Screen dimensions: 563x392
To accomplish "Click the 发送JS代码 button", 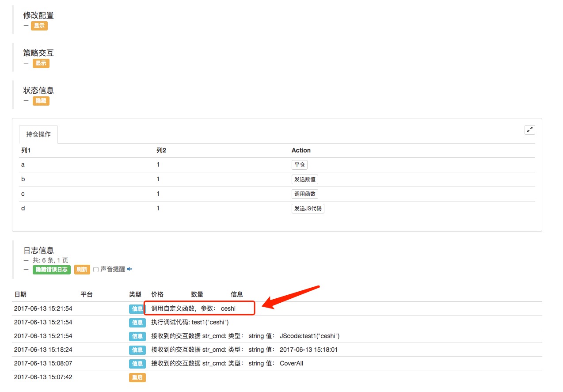I will [308, 209].
